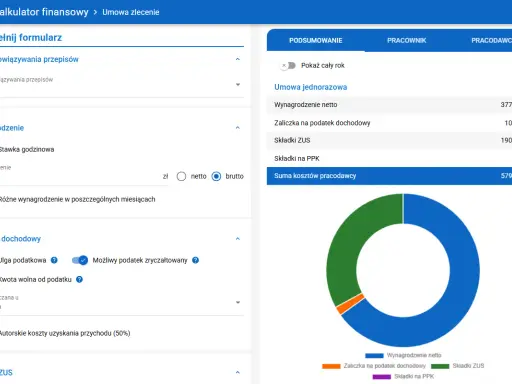Select the Wynagrodzenie netto summary row

coord(389,105)
